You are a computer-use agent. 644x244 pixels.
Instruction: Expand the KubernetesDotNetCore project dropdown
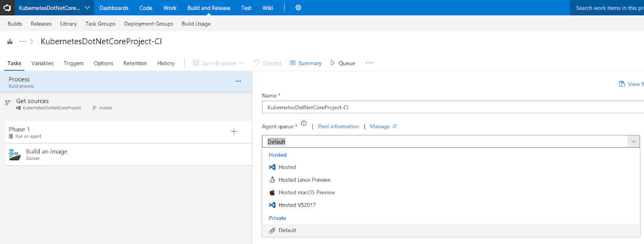pyautogui.click(x=87, y=8)
